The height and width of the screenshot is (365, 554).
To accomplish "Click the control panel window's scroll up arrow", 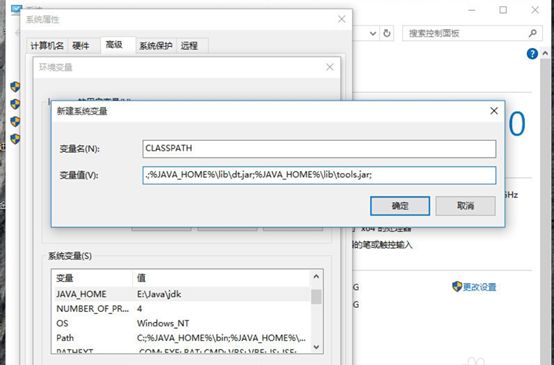I will (545, 53).
